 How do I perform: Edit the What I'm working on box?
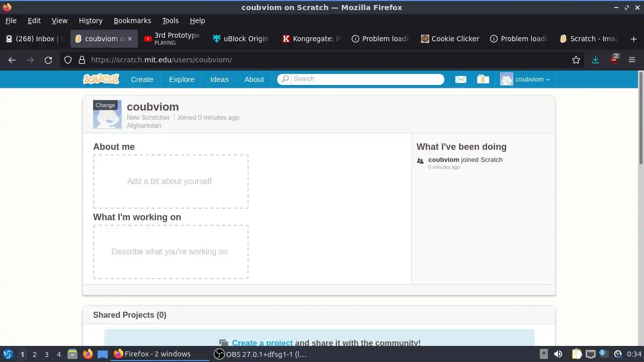(171, 252)
